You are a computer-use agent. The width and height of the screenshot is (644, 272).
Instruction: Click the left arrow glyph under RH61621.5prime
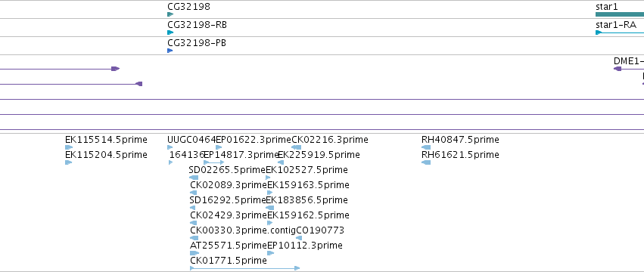click(426, 162)
